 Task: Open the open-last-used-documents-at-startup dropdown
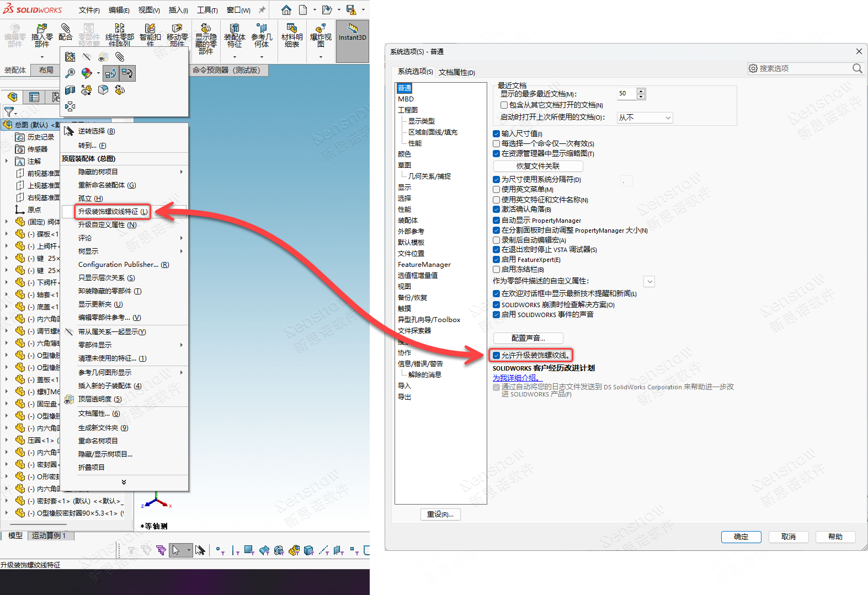coord(645,117)
